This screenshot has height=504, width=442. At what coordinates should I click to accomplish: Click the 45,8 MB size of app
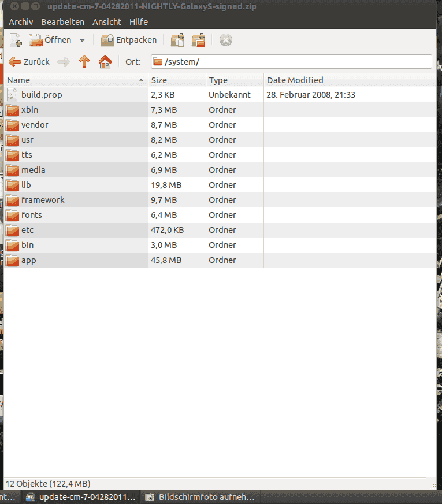(166, 260)
